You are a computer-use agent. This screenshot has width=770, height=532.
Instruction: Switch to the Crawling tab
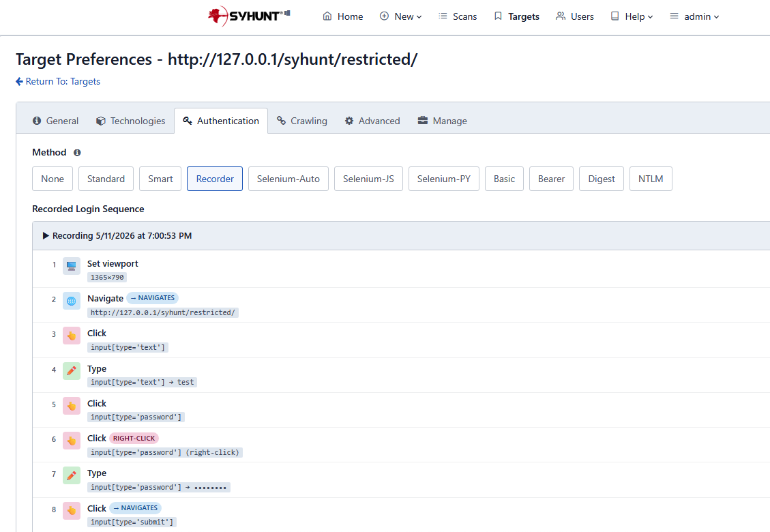tap(302, 121)
